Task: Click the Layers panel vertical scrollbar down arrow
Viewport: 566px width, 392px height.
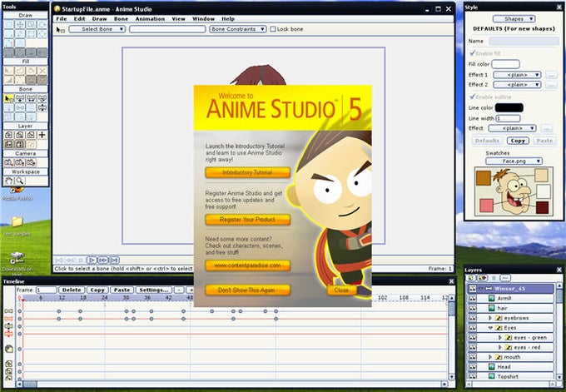Action: click(559, 376)
